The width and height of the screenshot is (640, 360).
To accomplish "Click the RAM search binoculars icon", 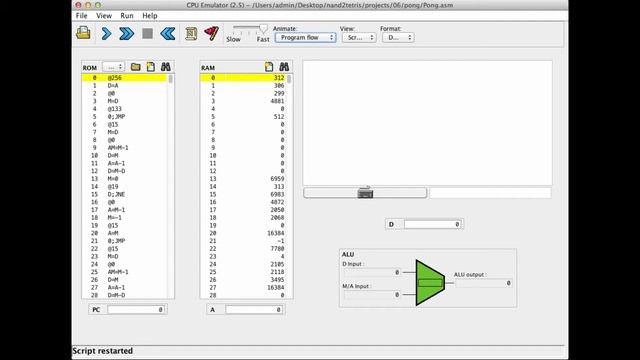I will pyautogui.click(x=284, y=67).
